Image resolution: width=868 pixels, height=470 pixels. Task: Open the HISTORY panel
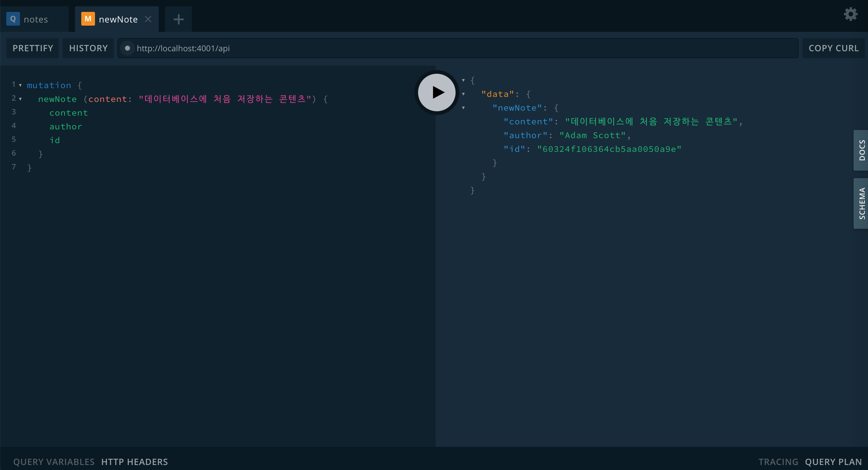[88, 48]
